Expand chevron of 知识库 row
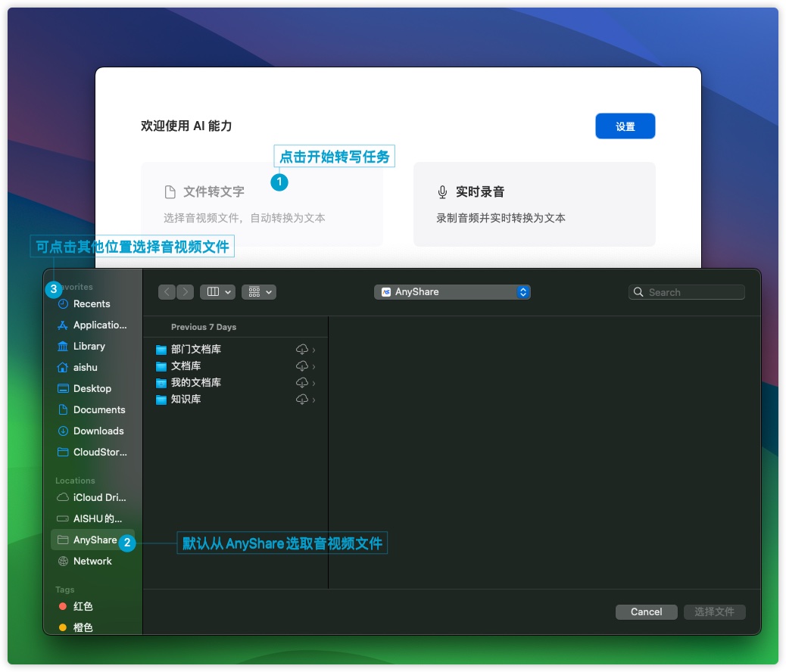Screen dimensions: 786x672 [x=313, y=400]
